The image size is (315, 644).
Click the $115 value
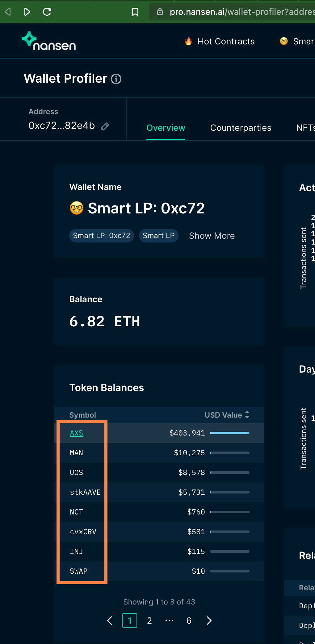[x=196, y=551]
